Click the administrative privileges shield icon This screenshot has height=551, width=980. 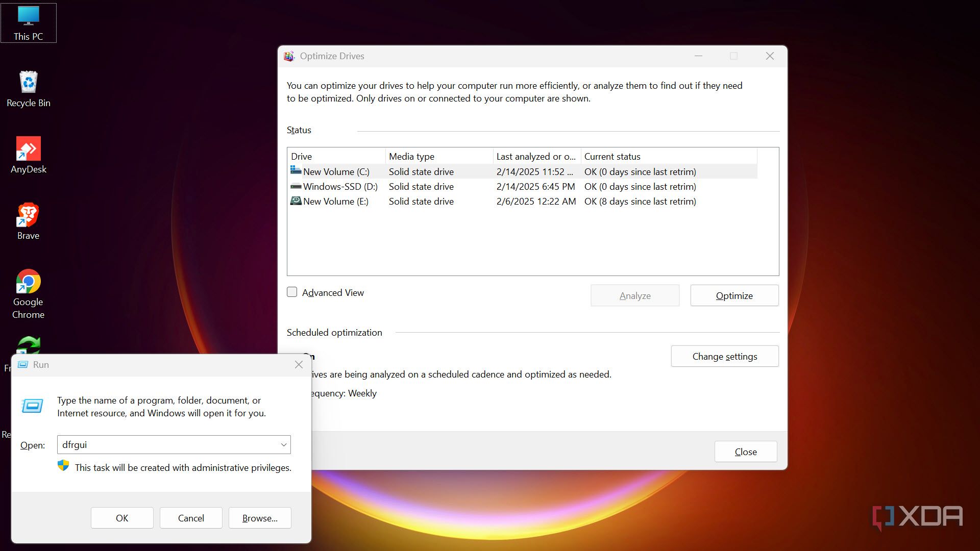tap(63, 465)
